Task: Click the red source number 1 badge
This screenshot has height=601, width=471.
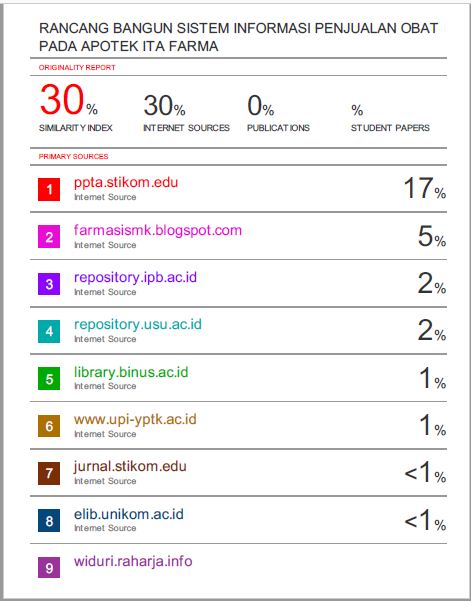Action: (49, 189)
